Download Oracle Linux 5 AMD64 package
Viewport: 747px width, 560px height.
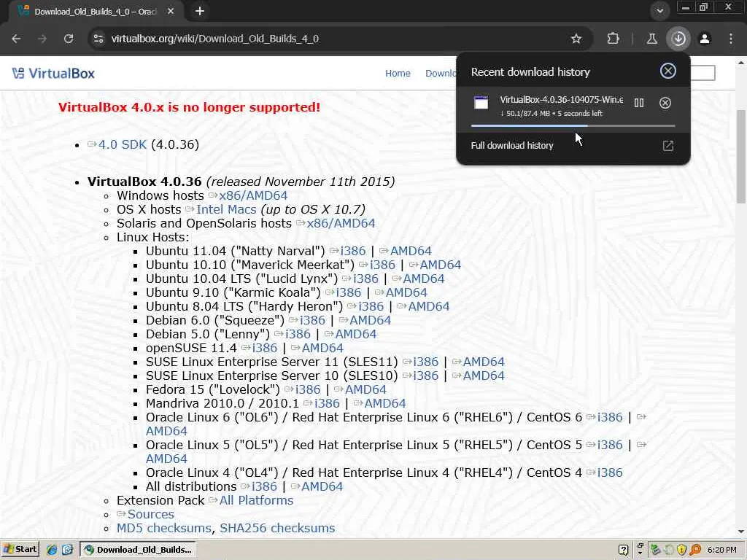[x=166, y=459]
